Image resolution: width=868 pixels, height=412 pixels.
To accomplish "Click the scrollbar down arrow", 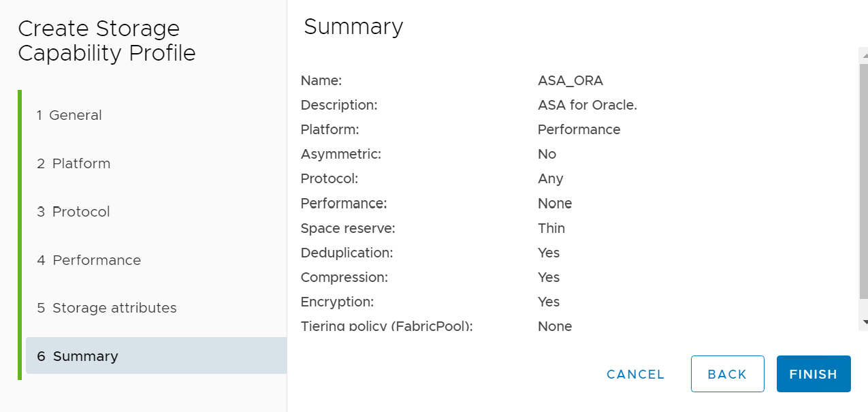I will [x=864, y=322].
